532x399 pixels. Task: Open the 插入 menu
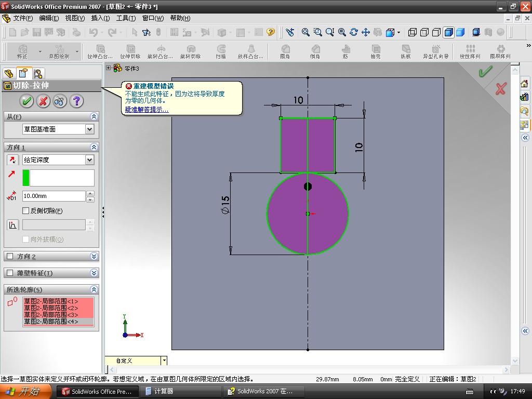(x=100, y=18)
